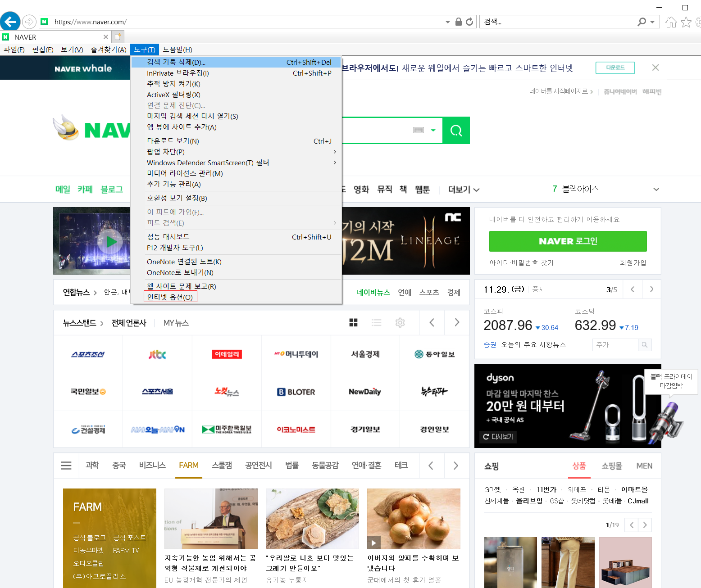Open a new tab button
This screenshot has width=701, height=588.
click(x=118, y=37)
